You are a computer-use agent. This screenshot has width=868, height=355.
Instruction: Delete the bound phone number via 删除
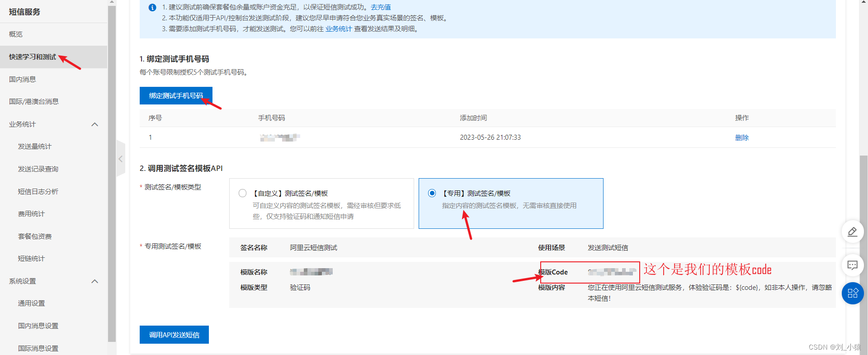click(742, 138)
